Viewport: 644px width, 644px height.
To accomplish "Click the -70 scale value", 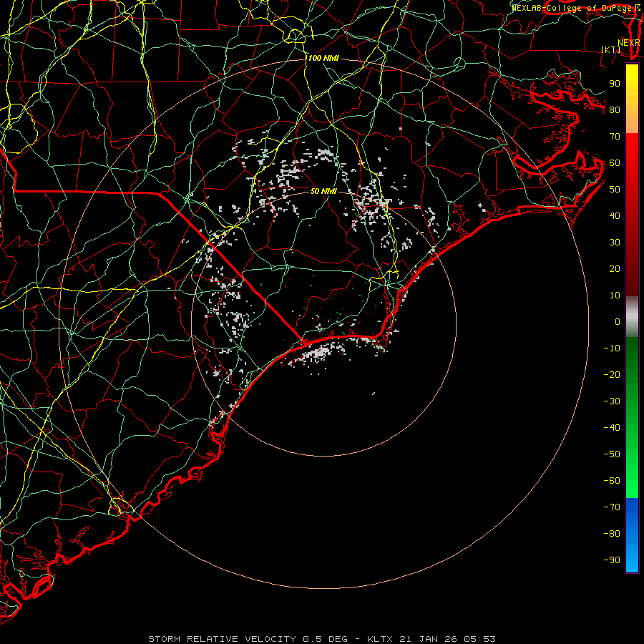I will 612,507.
